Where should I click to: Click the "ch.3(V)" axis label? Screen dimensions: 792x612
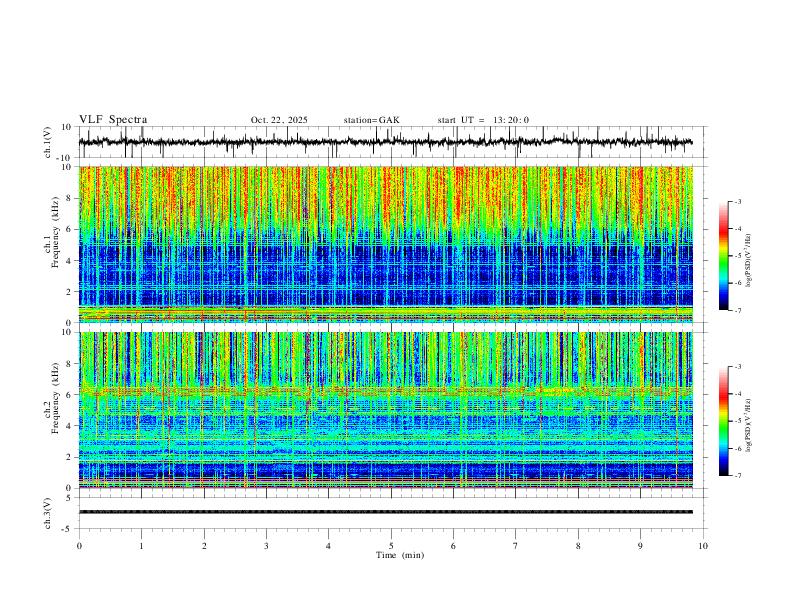[48, 513]
